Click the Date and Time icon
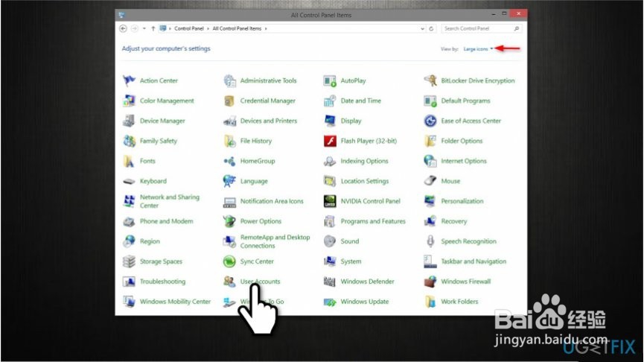The width and height of the screenshot is (644, 362). pyautogui.click(x=330, y=101)
